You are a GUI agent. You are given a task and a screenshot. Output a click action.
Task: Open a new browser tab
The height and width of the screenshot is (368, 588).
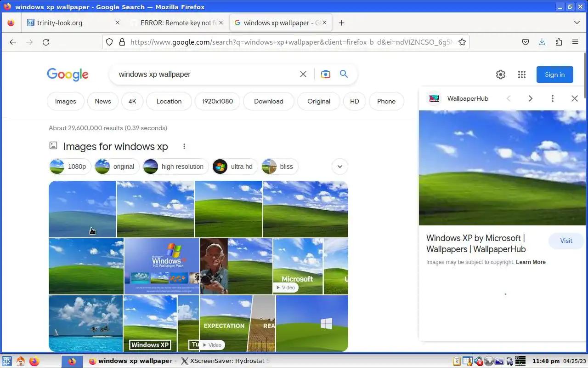(x=342, y=23)
